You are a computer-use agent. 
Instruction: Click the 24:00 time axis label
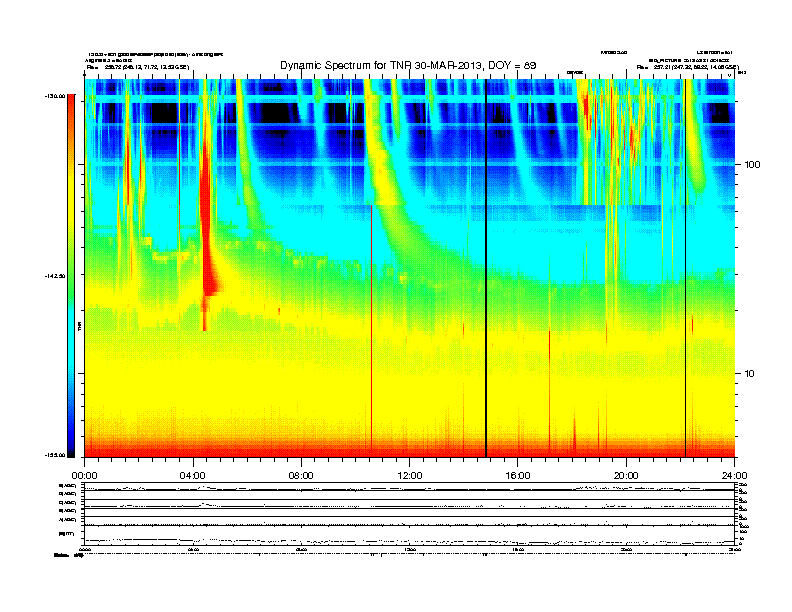[734, 476]
